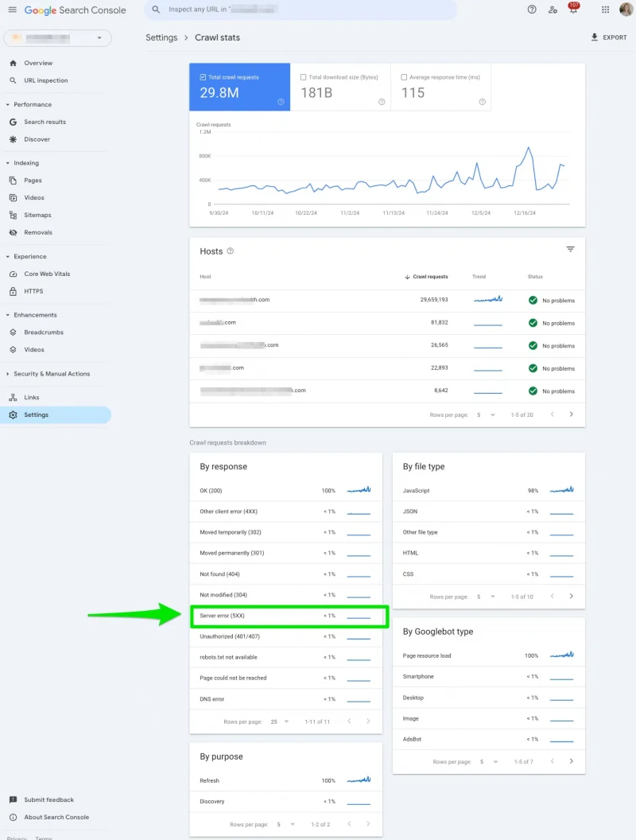The height and width of the screenshot is (840, 636).
Task: Open the Page resource load row
Action: tap(488, 655)
